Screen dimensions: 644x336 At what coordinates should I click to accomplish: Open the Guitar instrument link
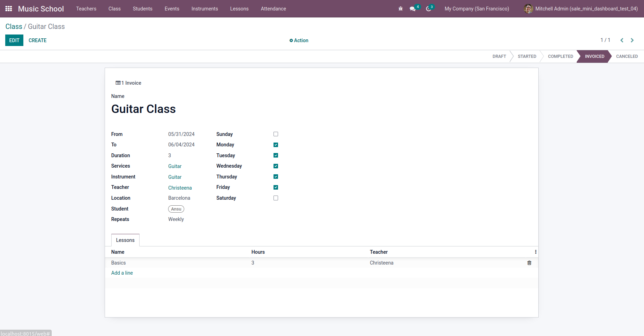[x=175, y=177]
